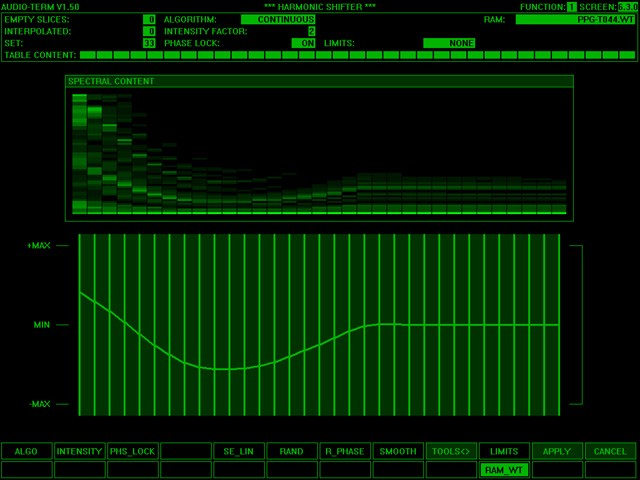Select first TABLE CONTENT slot
Viewport: 640px width, 480px height.
click(x=88, y=55)
